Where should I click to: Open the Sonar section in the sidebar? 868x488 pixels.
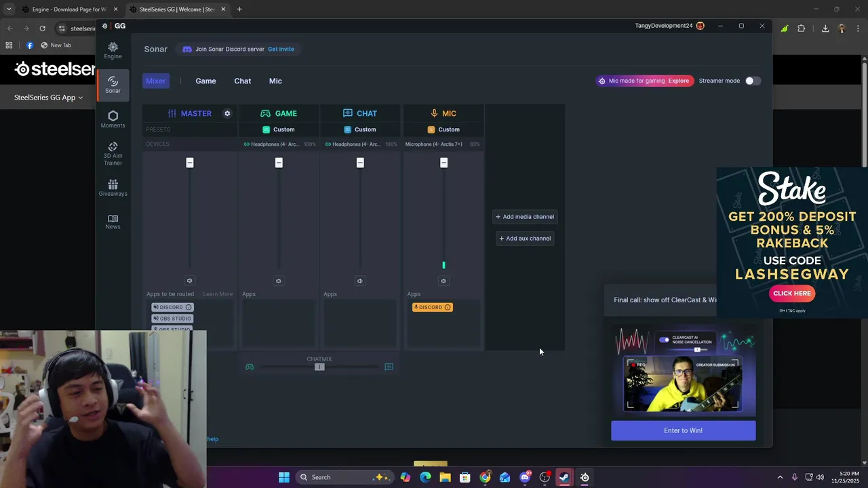[x=113, y=85]
